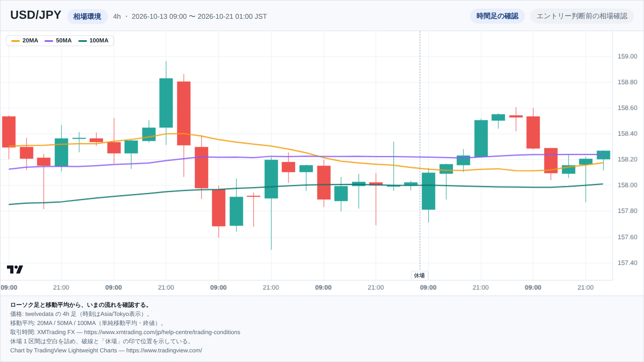Click the 休場 marker label
Image resolution: width=644 pixels, height=362 pixels.
click(x=419, y=275)
